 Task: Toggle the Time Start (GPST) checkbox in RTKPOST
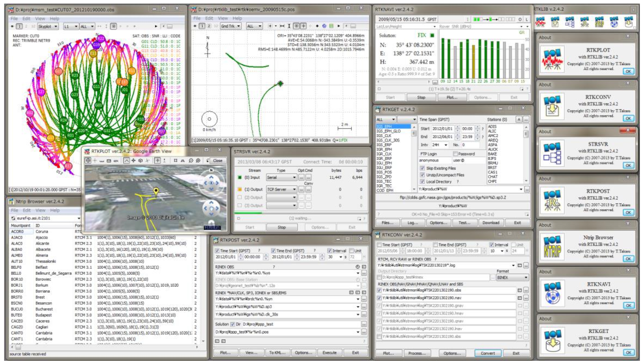217,251
